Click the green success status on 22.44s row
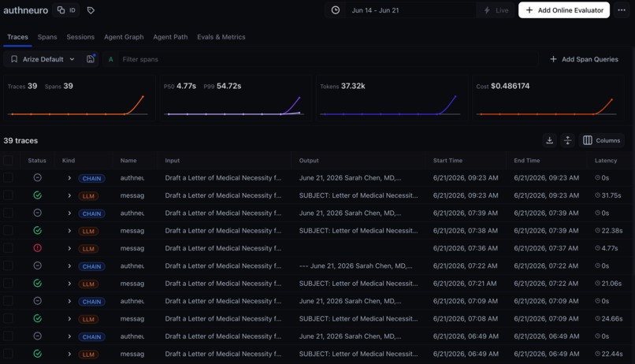Image resolution: width=635 pixels, height=364 pixels. point(37,354)
